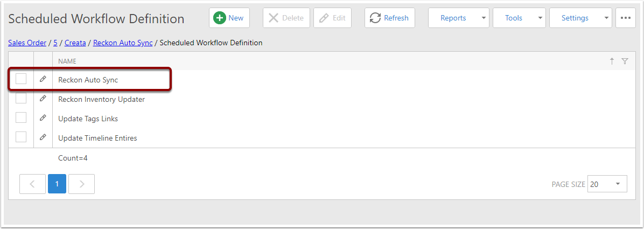The height and width of the screenshot is (229, 644).
Task: Open the Tools dropdown menu
Action: (x=519, y=18)
